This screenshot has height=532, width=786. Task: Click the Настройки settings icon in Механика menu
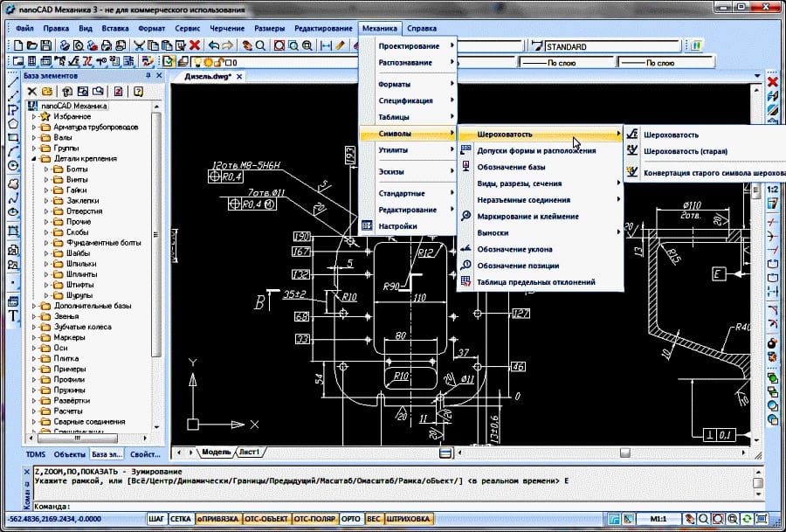[368, 226]
